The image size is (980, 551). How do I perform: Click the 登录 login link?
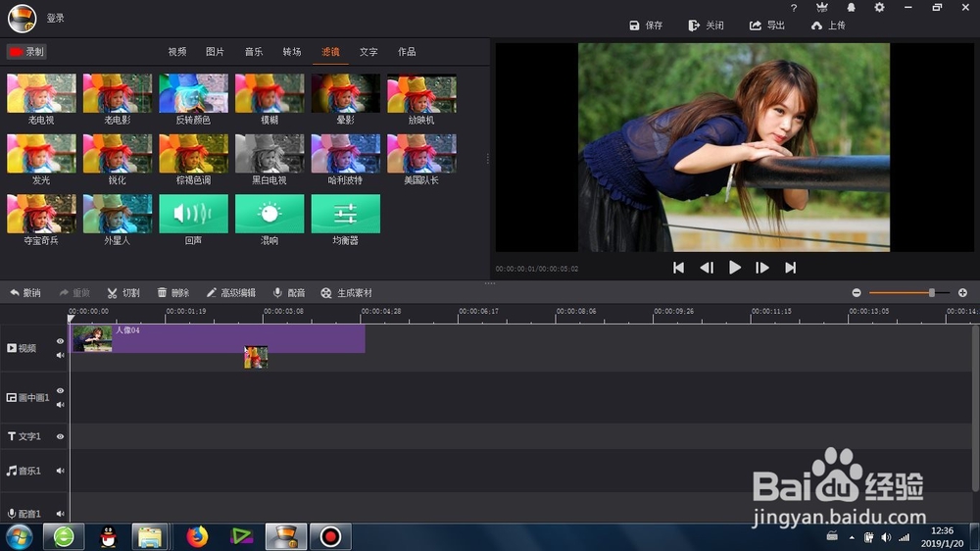point(56,18)
